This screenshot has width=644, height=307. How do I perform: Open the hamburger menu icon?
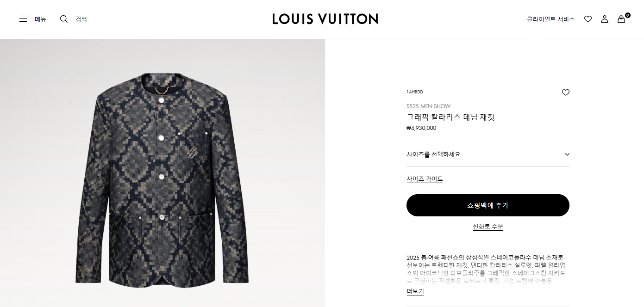[23, 19]
